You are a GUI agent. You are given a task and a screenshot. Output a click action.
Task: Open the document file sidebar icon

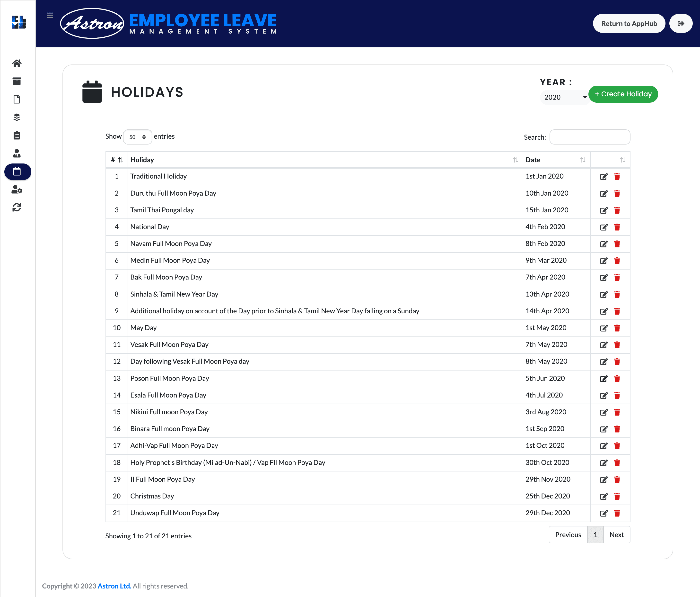tap(17, 99)
